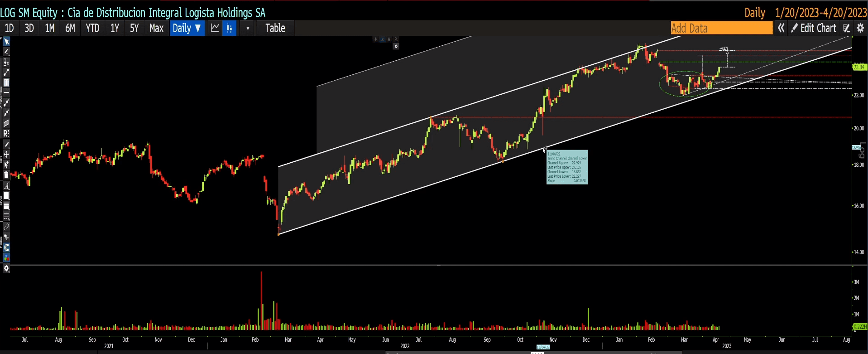Click the +4.87% measurement label

pyautogui.click(x=724, y=48)
